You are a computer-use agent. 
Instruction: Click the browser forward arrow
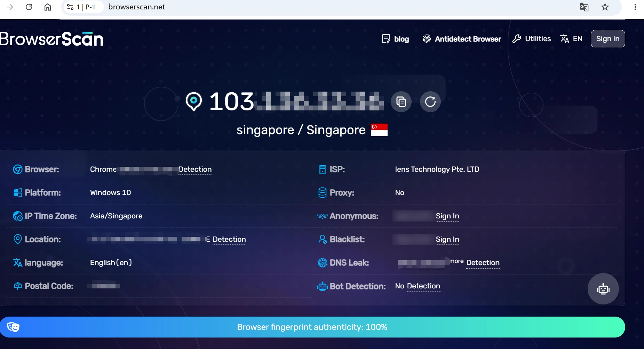click(x=10, y=7)
